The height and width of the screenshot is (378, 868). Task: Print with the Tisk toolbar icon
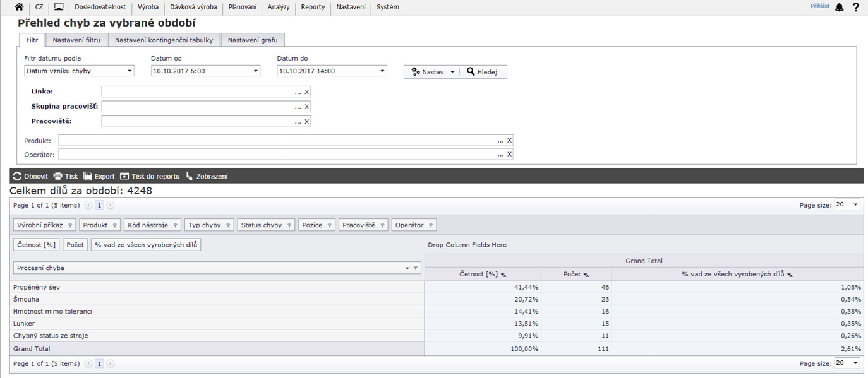pyautogui.click(x=58, y=177)
